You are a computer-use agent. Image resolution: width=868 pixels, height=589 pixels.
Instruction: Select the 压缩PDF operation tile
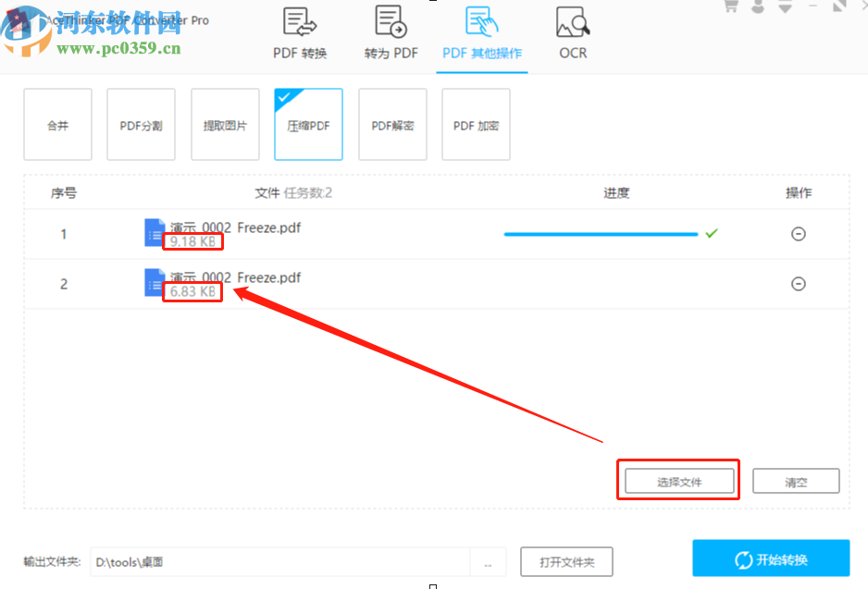coord(308,125)
